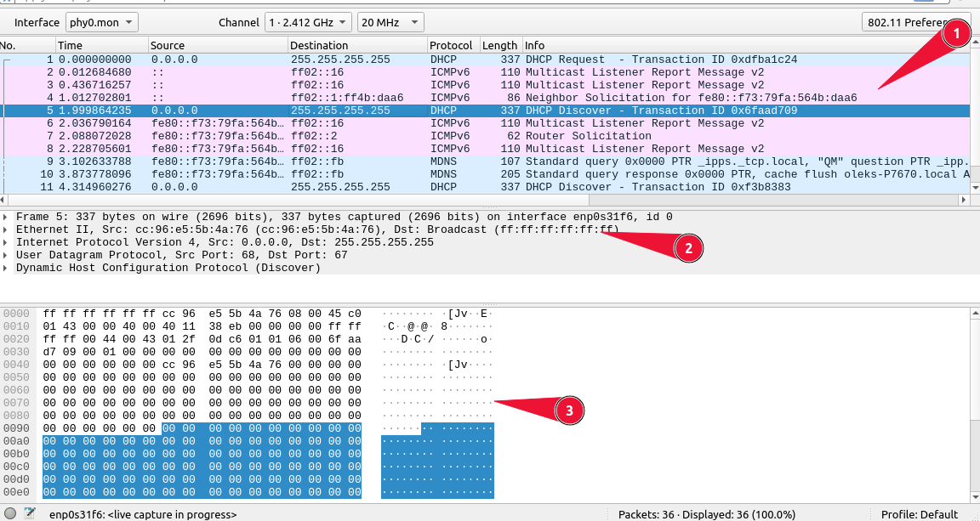980x521 pixels.
Task: Expand the Frame 5 details row
Action: click(x=7, y=217)
